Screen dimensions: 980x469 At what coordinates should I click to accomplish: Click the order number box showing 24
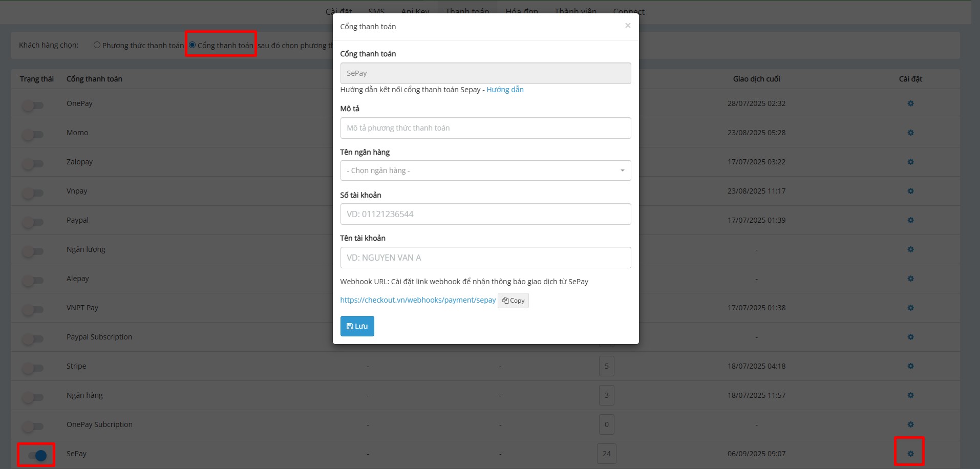coord(607,454)
